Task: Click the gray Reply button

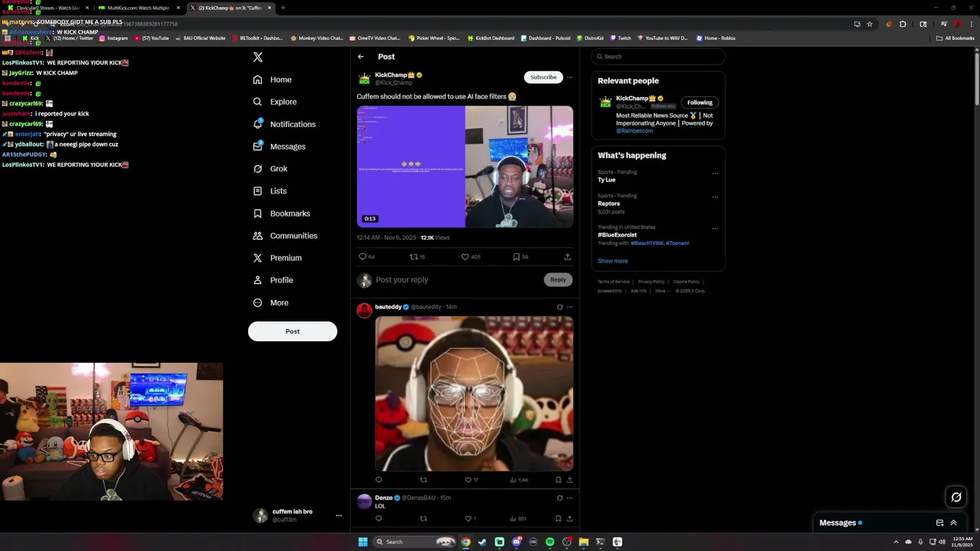Action: 558,279
